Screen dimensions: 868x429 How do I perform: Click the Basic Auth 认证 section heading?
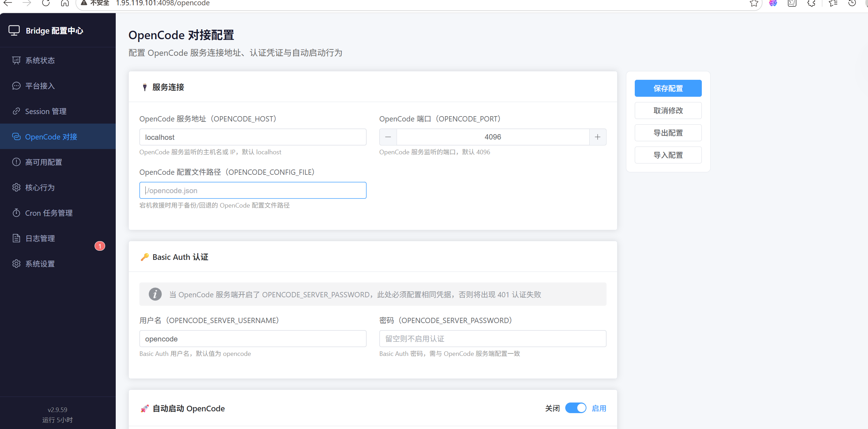pos(180,257)
